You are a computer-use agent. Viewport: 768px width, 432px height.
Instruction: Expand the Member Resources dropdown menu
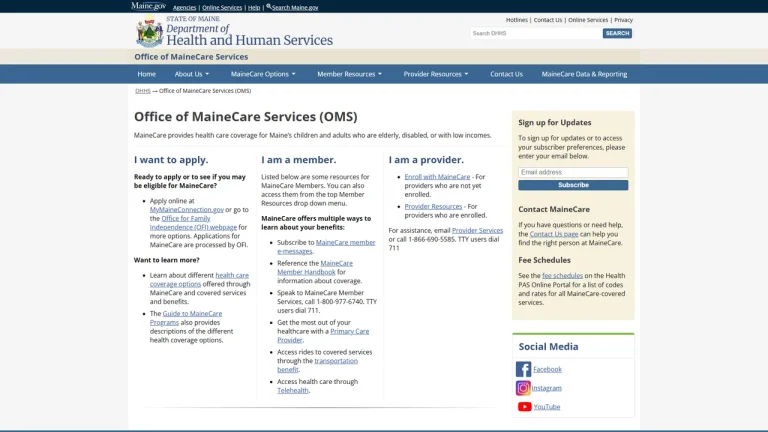tap(349, 74)
